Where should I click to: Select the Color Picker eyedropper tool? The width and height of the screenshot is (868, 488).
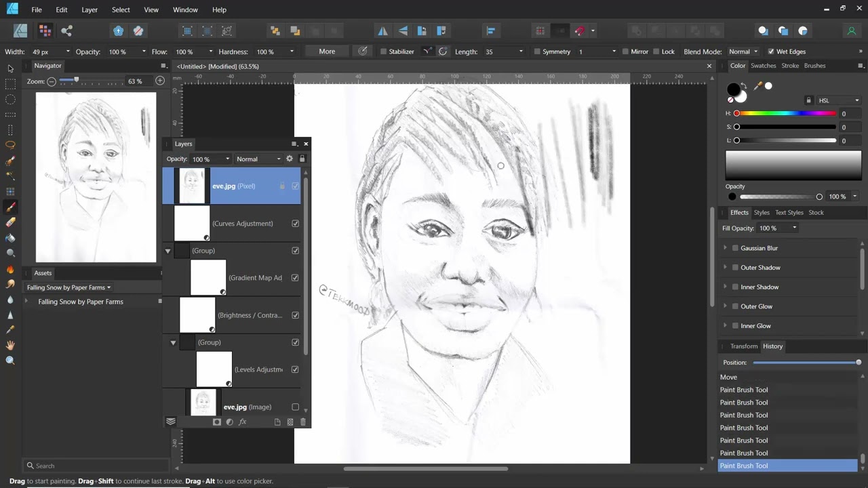tap(10, 330)
